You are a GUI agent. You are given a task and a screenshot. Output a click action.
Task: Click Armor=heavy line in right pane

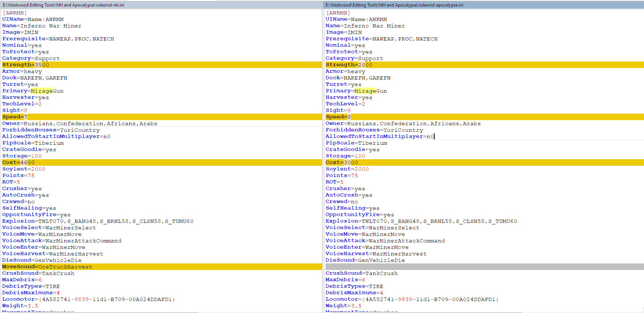345,71
